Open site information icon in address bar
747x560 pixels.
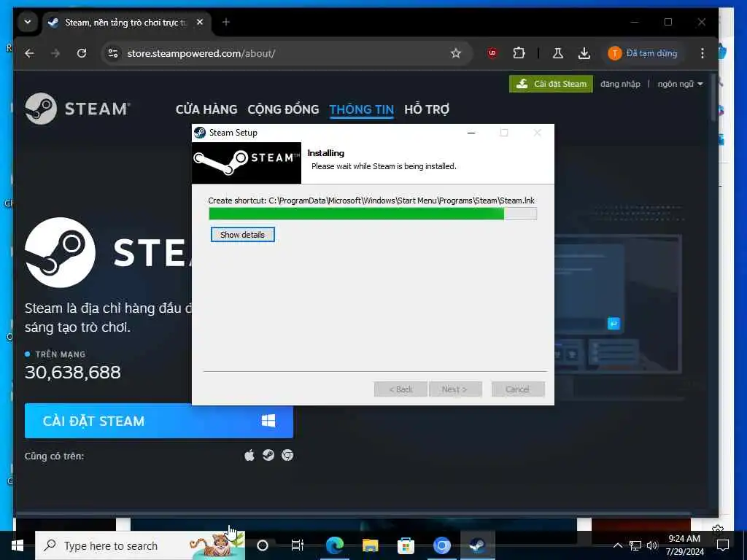113,53
